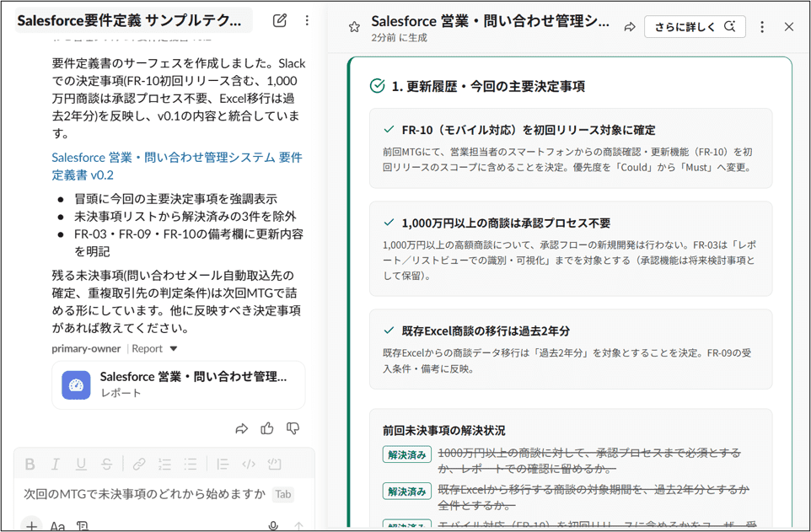Click the code block icon
Screen dimensions: 811x532
coord(275,465)
